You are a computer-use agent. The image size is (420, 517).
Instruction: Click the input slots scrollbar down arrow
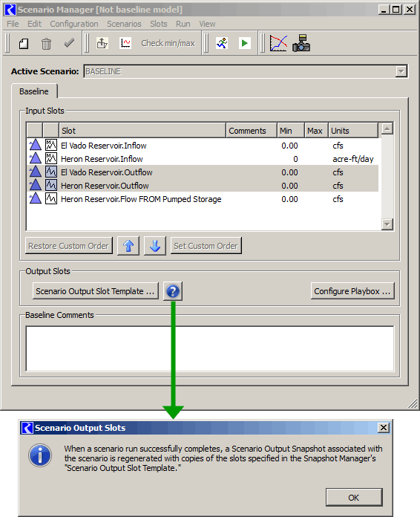coord(387,224)
